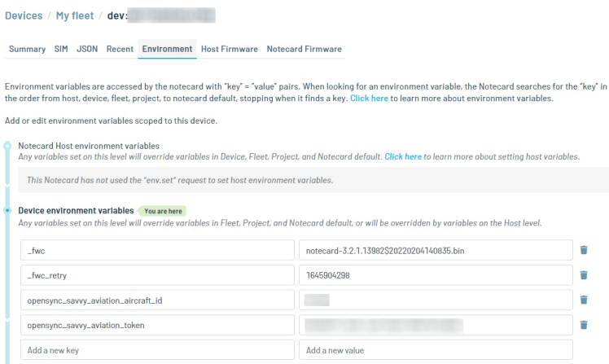This screenshot has width=609, height=364.
Task: Navigate to My fleet breadcrumb
Action: [75, 15]
